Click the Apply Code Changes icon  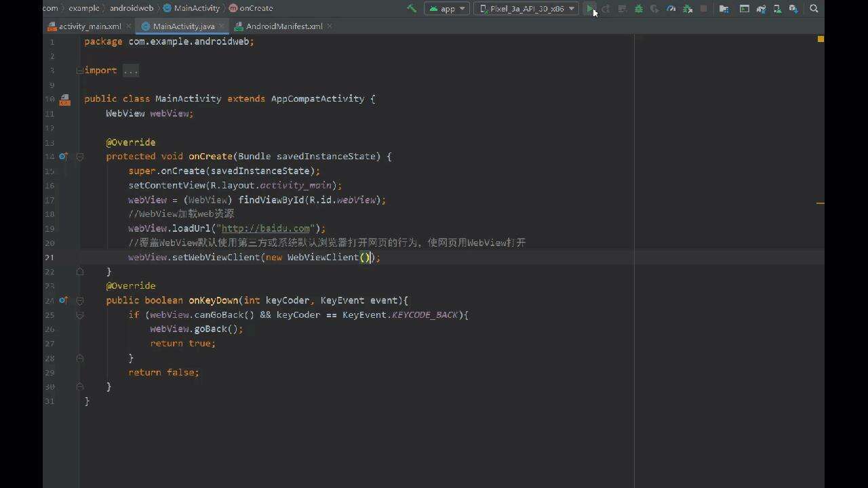coord(623,9)
